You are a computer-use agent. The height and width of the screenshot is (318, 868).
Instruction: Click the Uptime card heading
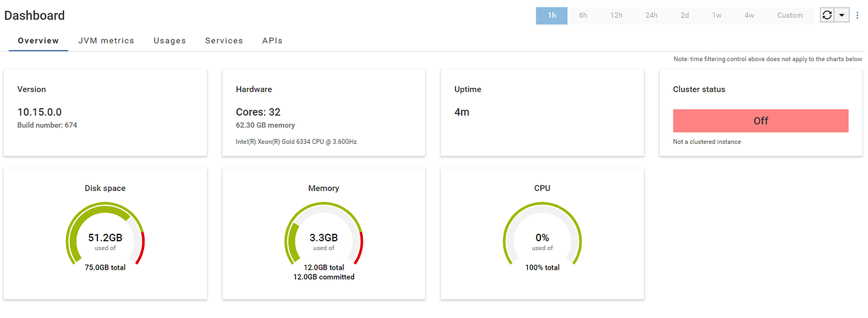click(x=468, y=89)
